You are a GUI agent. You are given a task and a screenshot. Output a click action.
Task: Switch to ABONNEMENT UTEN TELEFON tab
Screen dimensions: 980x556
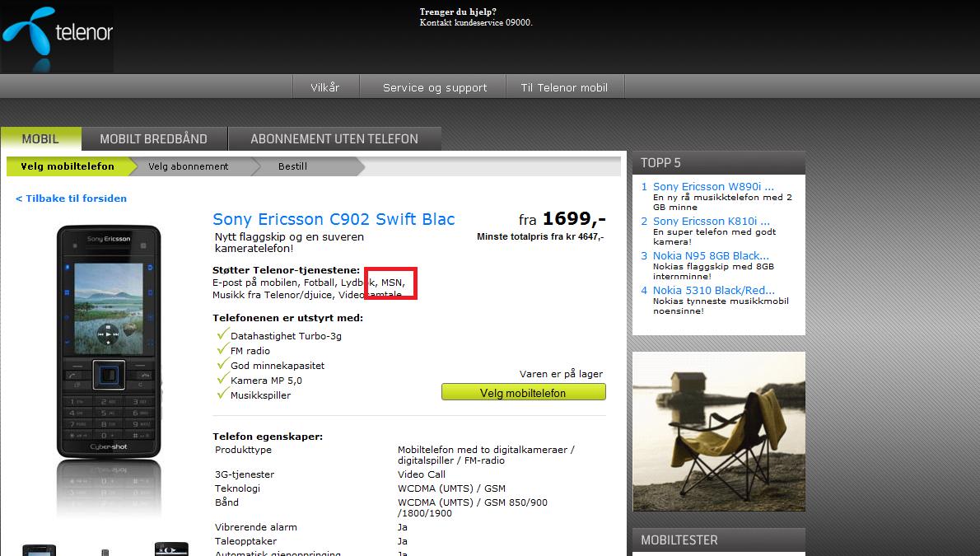tap(334, 139)
